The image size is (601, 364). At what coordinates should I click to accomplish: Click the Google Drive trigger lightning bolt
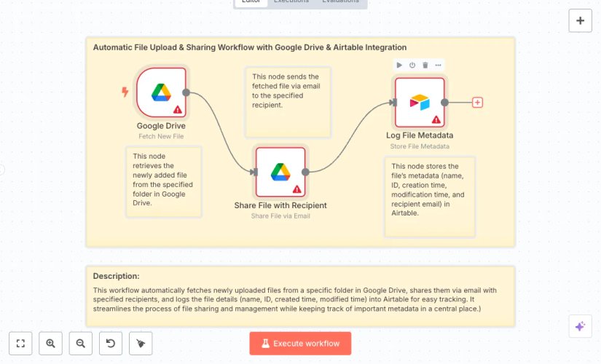125,92
